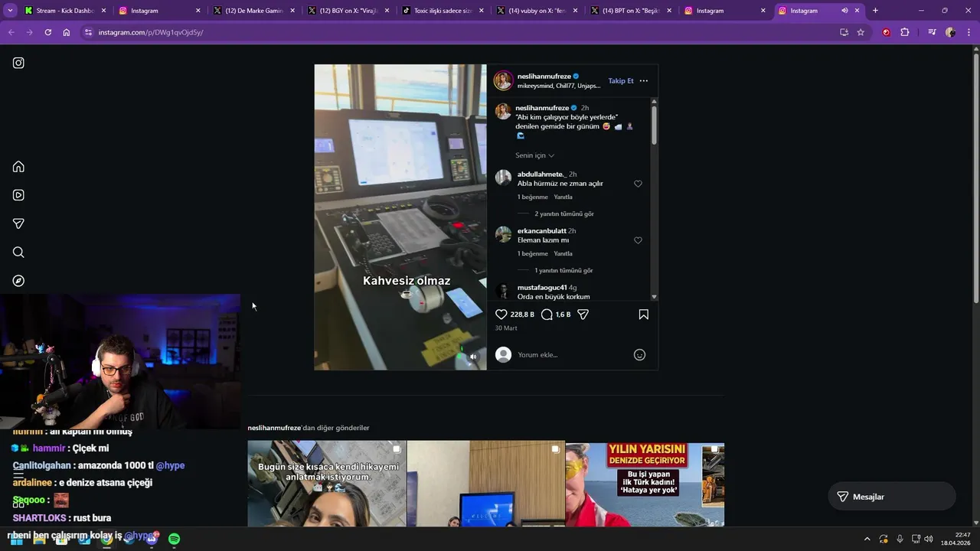Toggle video sound with speaker icon

473,357
